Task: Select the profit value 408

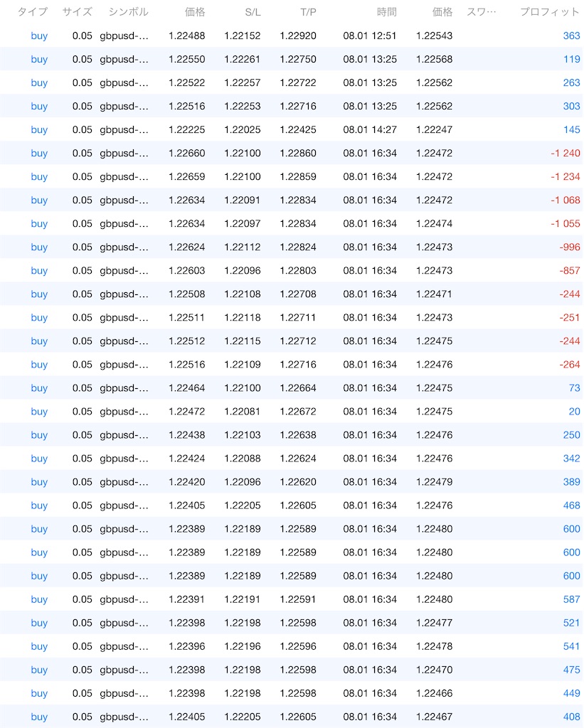Action: [571, 717]
